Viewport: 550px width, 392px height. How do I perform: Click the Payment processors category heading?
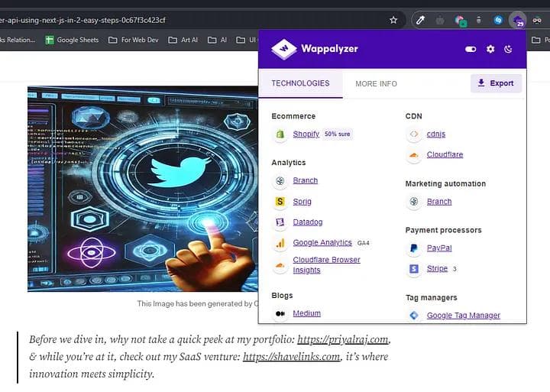pyautogui.click(x=443, y=230)
